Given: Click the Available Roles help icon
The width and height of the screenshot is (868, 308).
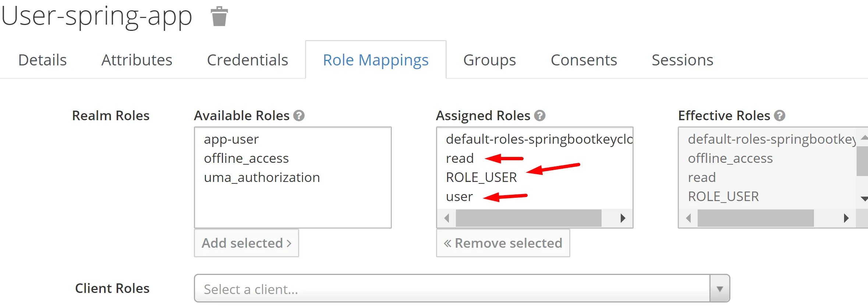Looking at the screenshot, I should (x=299, y=116).
